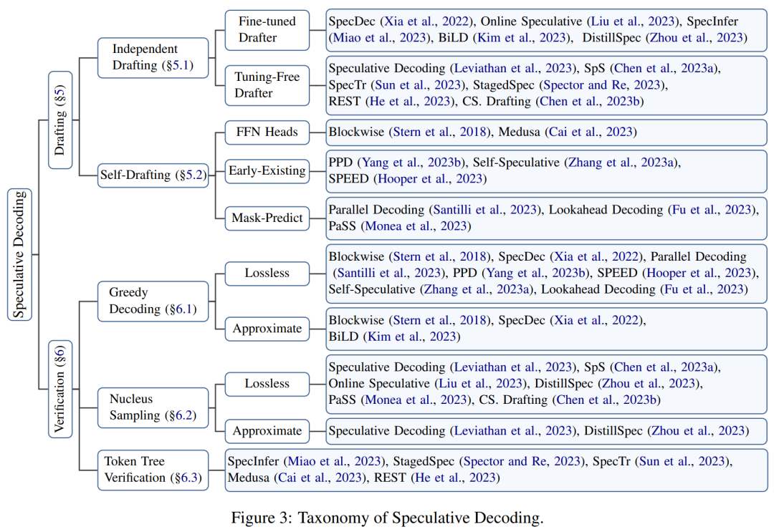Viewport: 774px width, 532px height.
Task: Select the Fine-tuned Drafter box
Action: 267,29
